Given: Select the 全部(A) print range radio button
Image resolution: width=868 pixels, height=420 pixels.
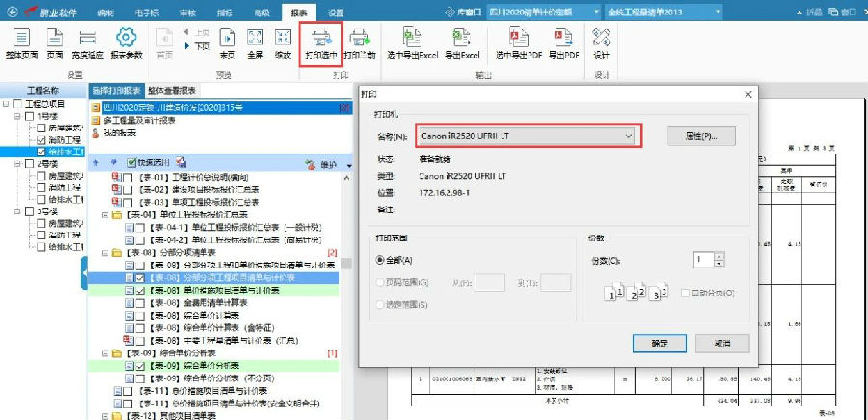Looking at the screenshot, I should 380,260.
